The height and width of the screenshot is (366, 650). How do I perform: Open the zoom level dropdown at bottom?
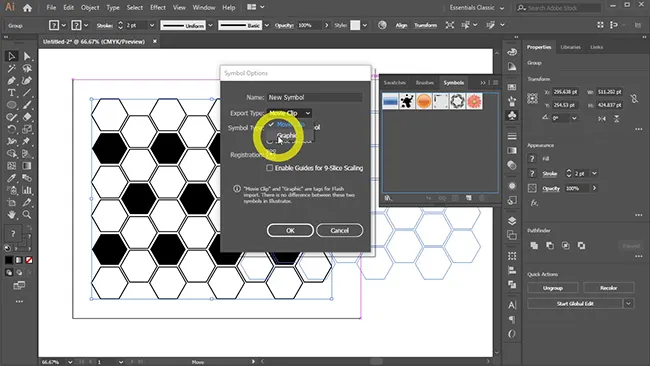[70, 362]
